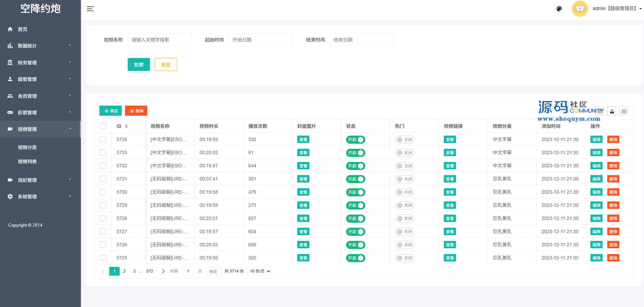
Task: Sort the table by the ID arrows
Action: coord(126,126)
